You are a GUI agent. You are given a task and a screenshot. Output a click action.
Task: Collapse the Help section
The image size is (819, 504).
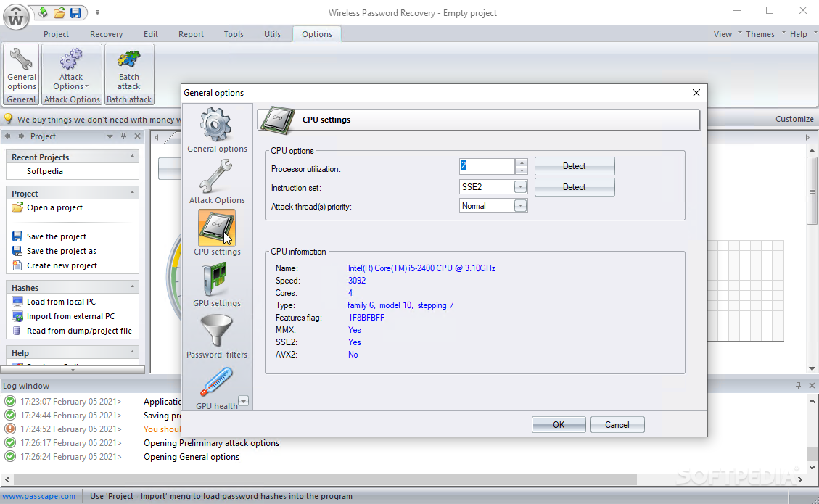(x=132, y=352)
